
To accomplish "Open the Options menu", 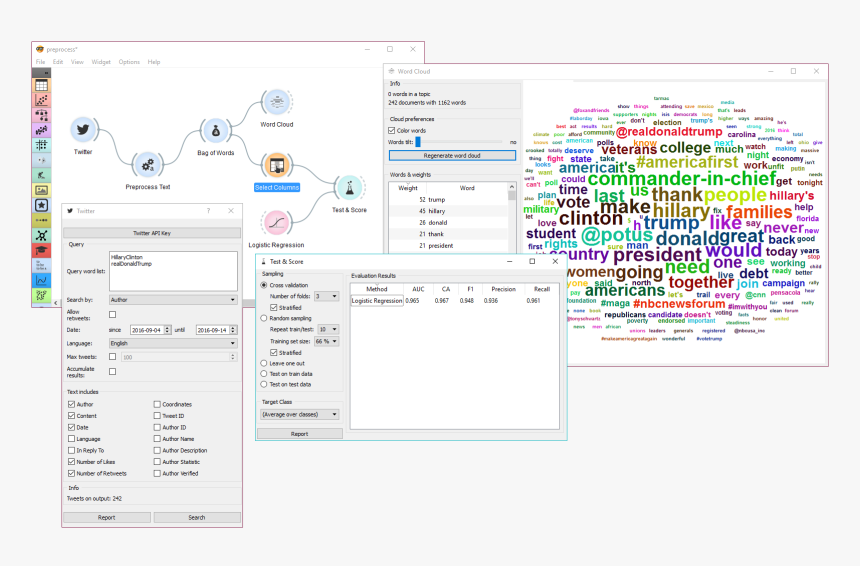I will click(129, 62).
